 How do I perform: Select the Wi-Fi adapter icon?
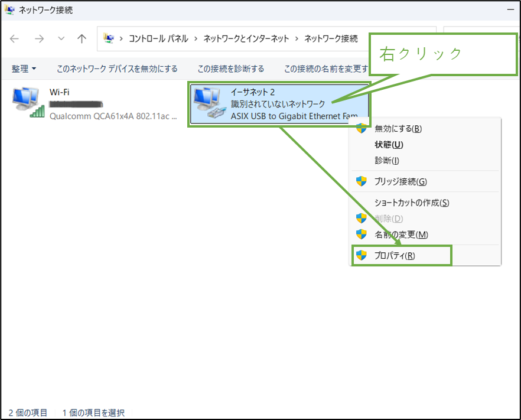[x=28, y=102]
